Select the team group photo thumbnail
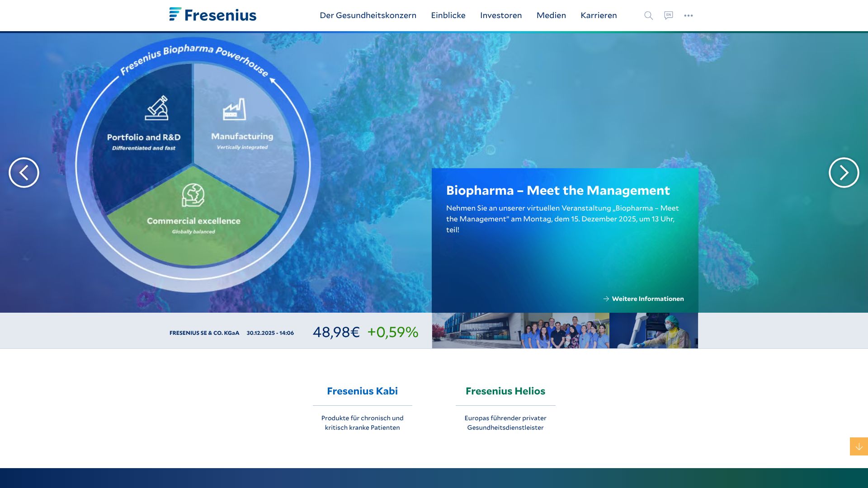Viewport: 868px width, 488px height. 565,331
